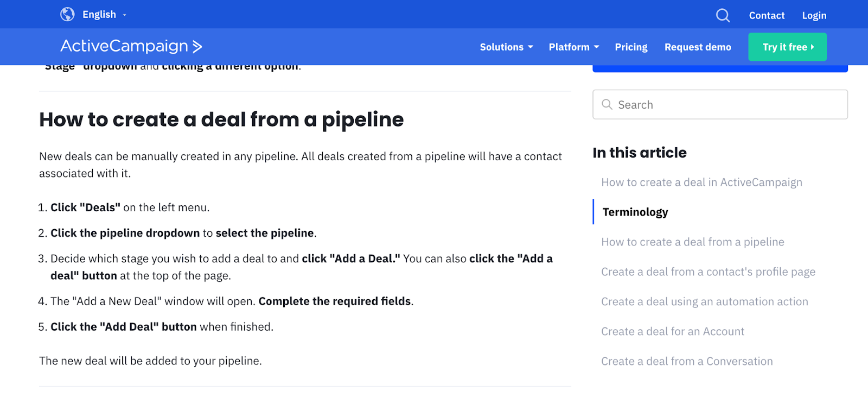This screenshot has height=397, width=868.
Task: Click text 'Click the "Add Deal" button when finished'
Action: pos(162,327)
